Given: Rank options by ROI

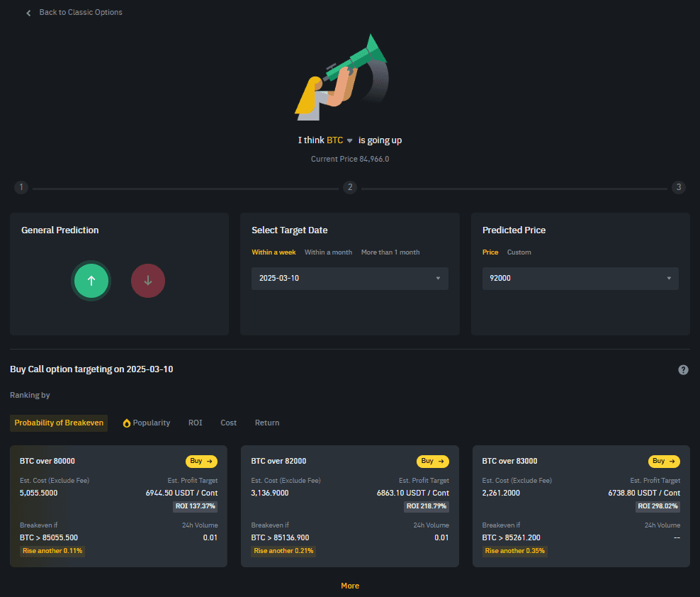Looking at the screenshot, I should [195, 423].
